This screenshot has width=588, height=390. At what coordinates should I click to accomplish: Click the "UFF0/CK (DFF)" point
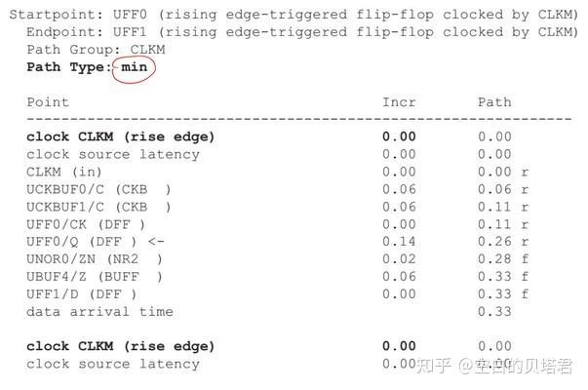click(86, 224)
